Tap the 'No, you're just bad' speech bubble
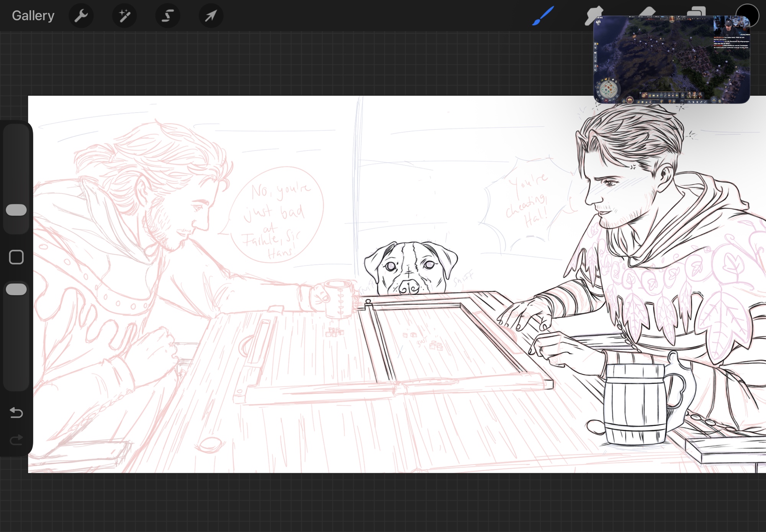Viewport: 766px width, 532px height. tap(277, 214)
